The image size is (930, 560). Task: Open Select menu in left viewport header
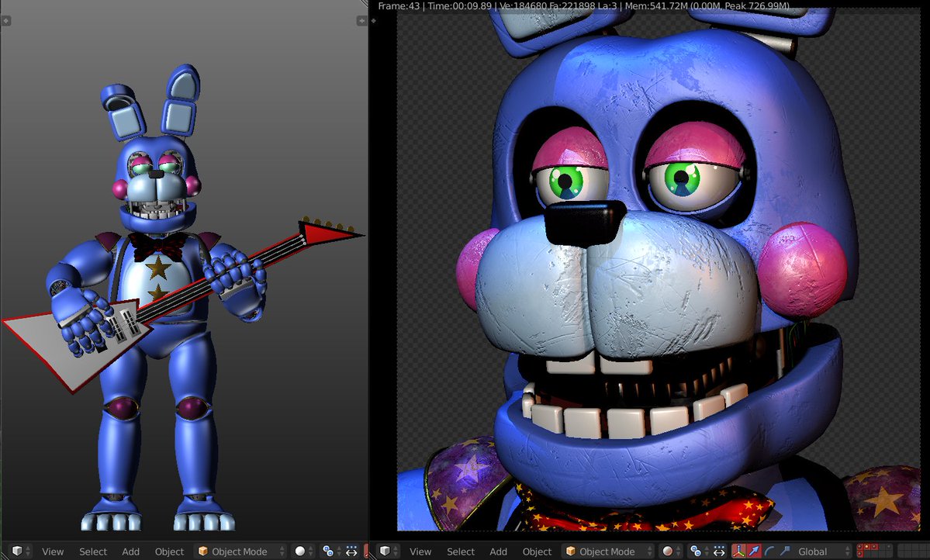(93, 551)
